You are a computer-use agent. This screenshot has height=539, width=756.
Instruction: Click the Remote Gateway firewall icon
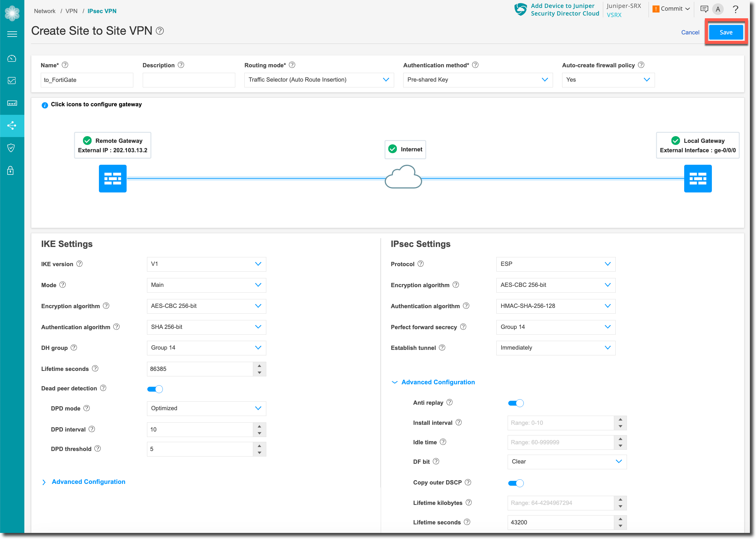[112, 178]
